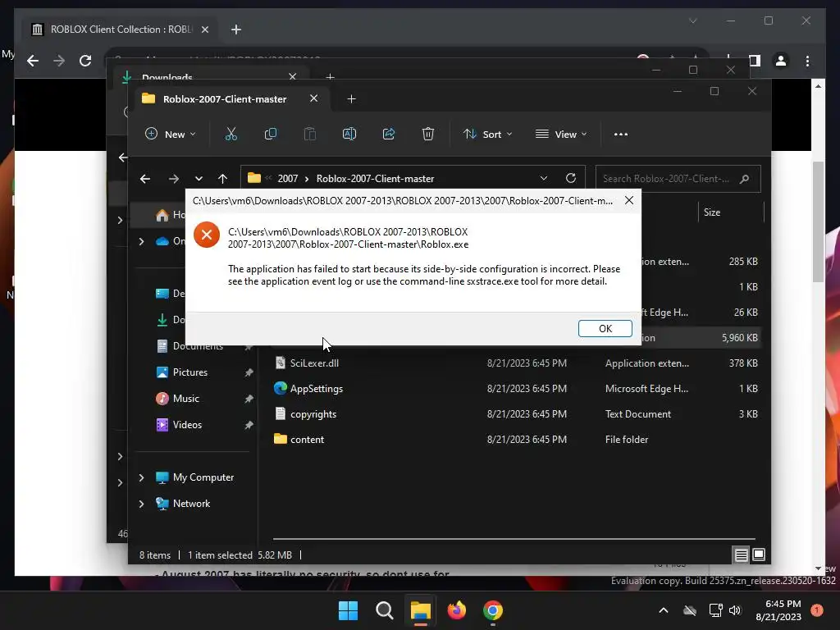This screenshot has height=630, width=840.
Task: Open the New menu in File Explorer
Action: [171, 134]
